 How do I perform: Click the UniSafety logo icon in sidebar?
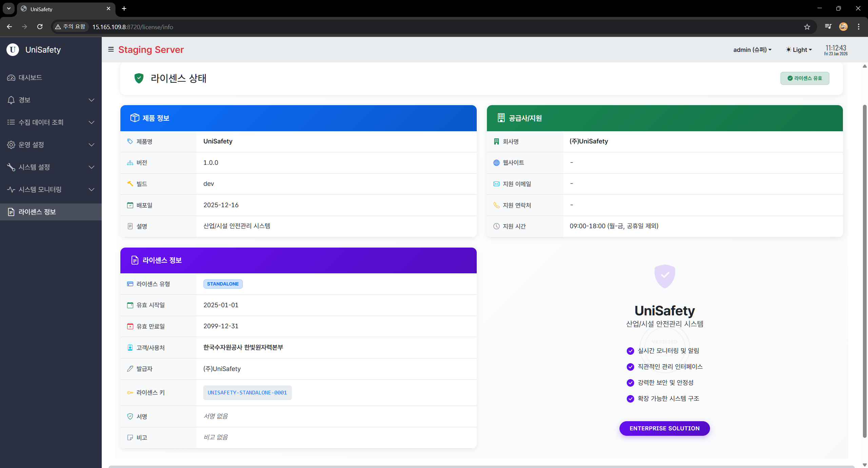tap(13, 50)
